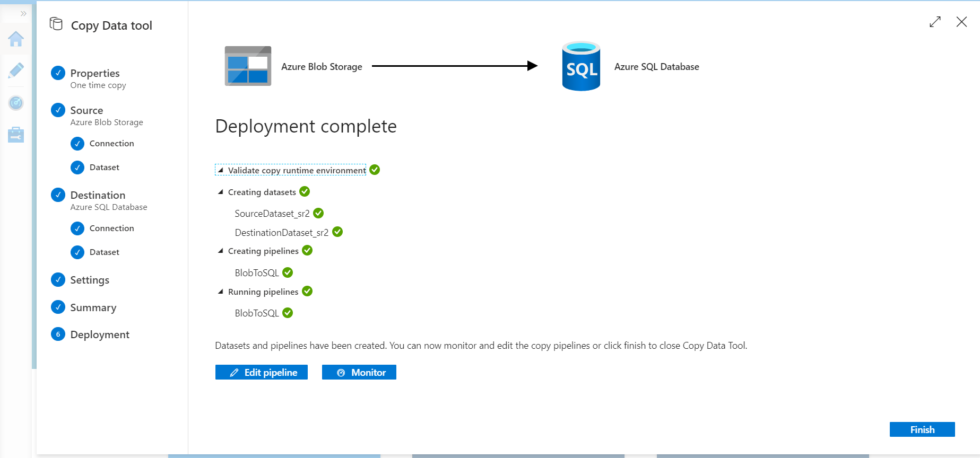Select the DestinationDataset_sr2 entry
980x458 pixels.
[282, 233]
